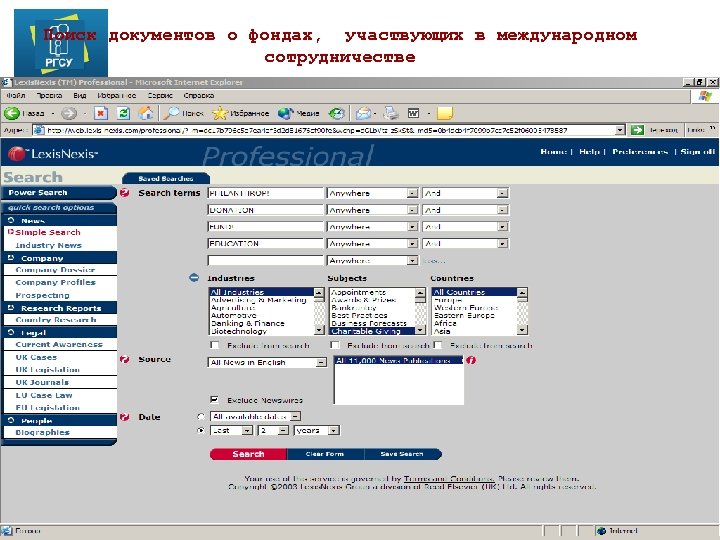Click the Preferences link in header
This screenshot has height=540, width=720.
(x=640, y=152)
